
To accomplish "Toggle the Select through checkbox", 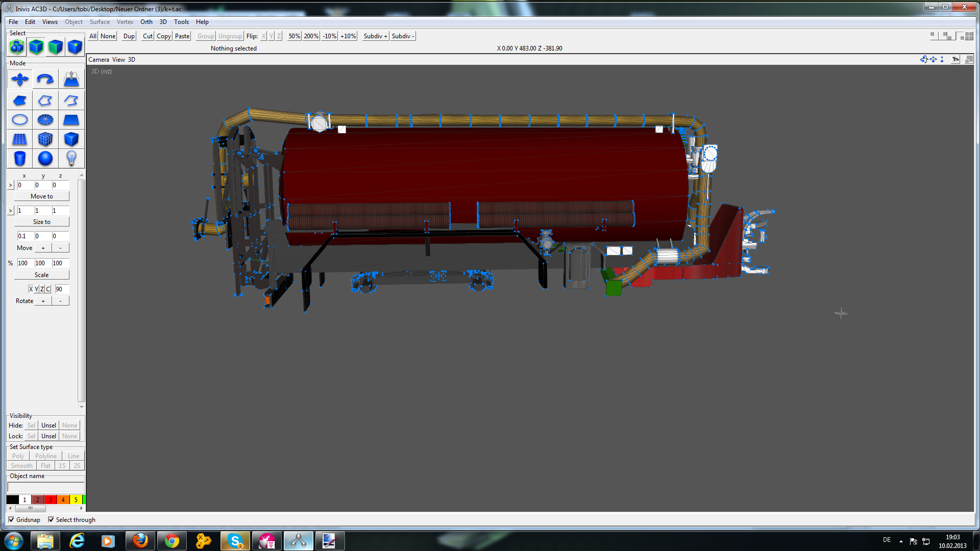I will tap(51, 520).
